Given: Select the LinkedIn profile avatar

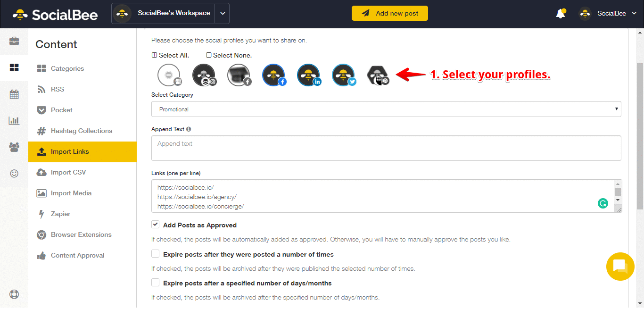Looking at the screenshot, I should [308, 75].
